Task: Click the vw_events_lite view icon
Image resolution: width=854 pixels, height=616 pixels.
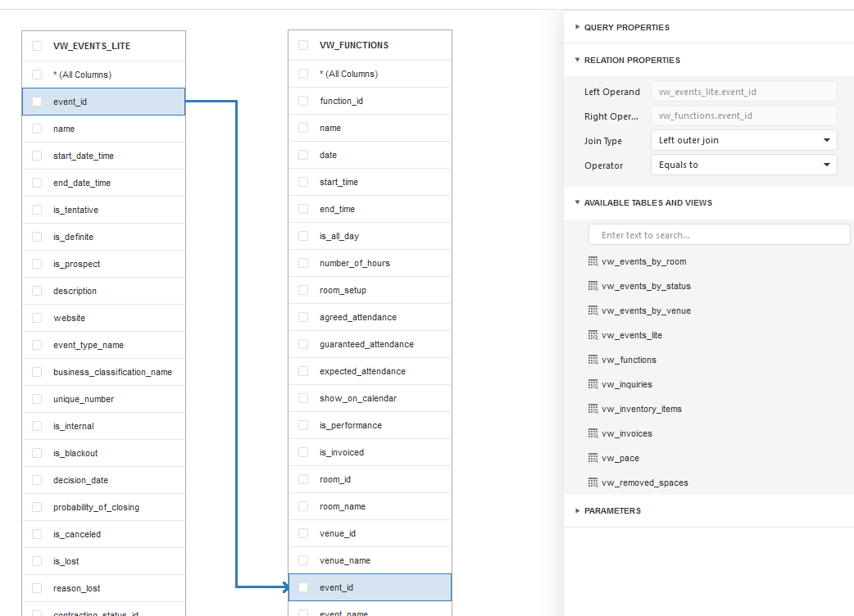Action: tap(593, 335)
